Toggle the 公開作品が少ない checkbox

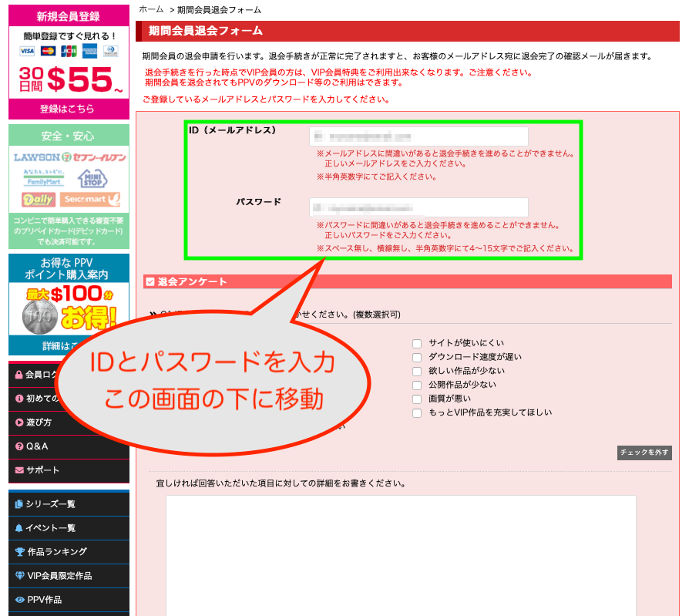click(x=417, y=385)
